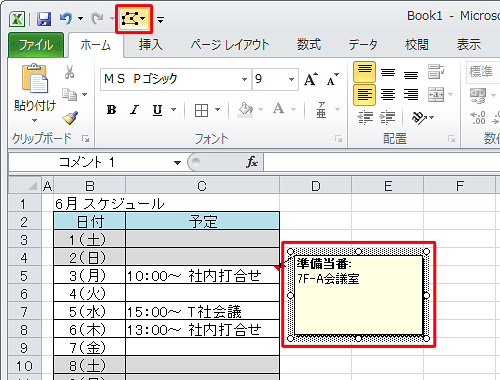The width and height of the screenshot is (500, 380).
Task: Open Customize Quick Access Toolbar dropdown
Action: coord(161,20)
